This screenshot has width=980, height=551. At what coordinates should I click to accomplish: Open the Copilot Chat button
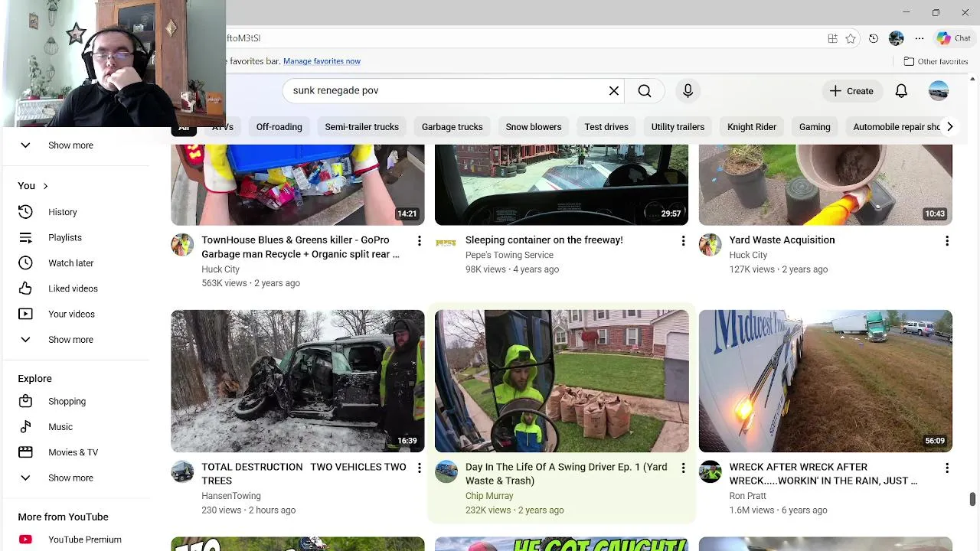(x=954, y=38)
